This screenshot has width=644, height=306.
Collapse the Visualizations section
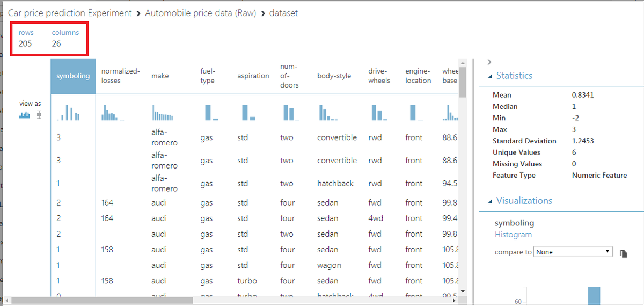point(489,201)
